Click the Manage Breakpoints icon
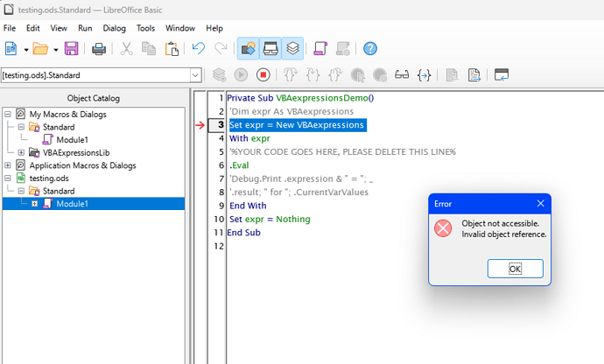604x364 pixels. 380,74
